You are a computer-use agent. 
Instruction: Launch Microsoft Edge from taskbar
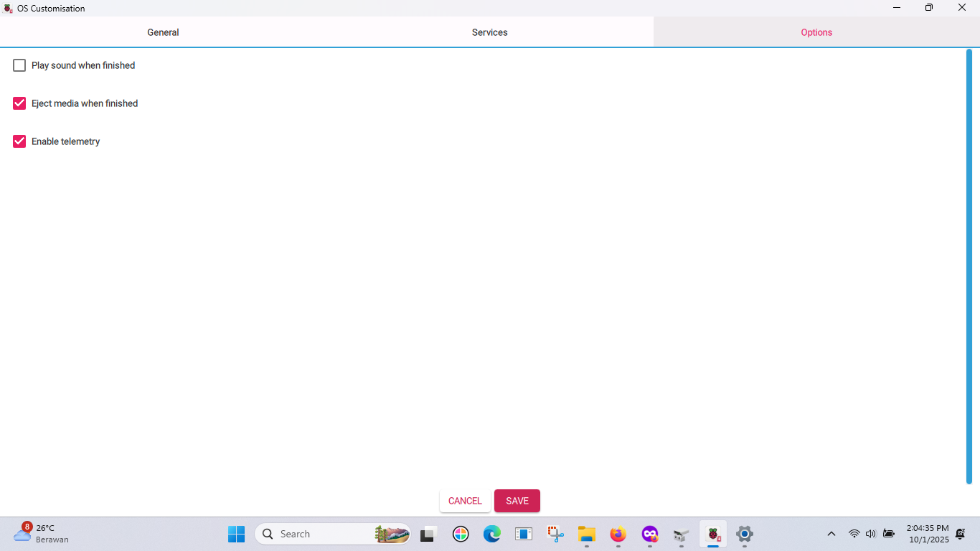[x=492, y=534]
